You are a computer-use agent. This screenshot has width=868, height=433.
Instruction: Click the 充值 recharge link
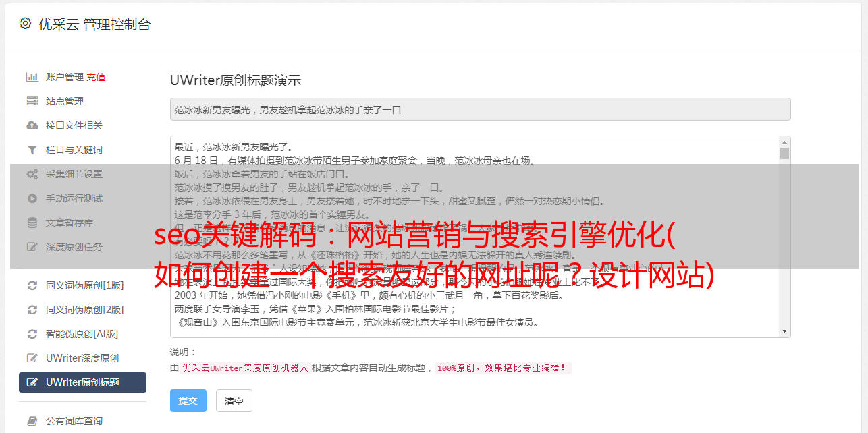click(96, 77)
